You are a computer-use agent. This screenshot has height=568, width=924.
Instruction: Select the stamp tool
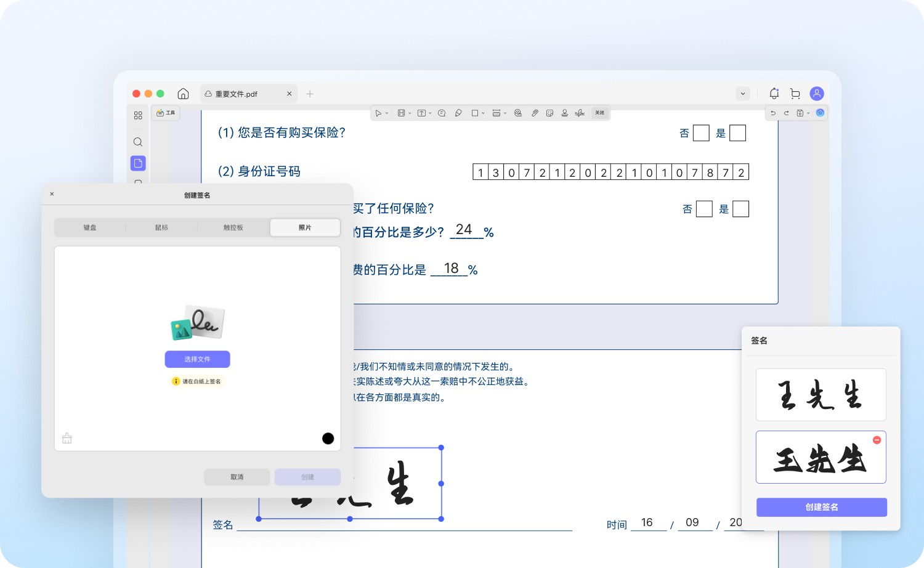[564, 113]
